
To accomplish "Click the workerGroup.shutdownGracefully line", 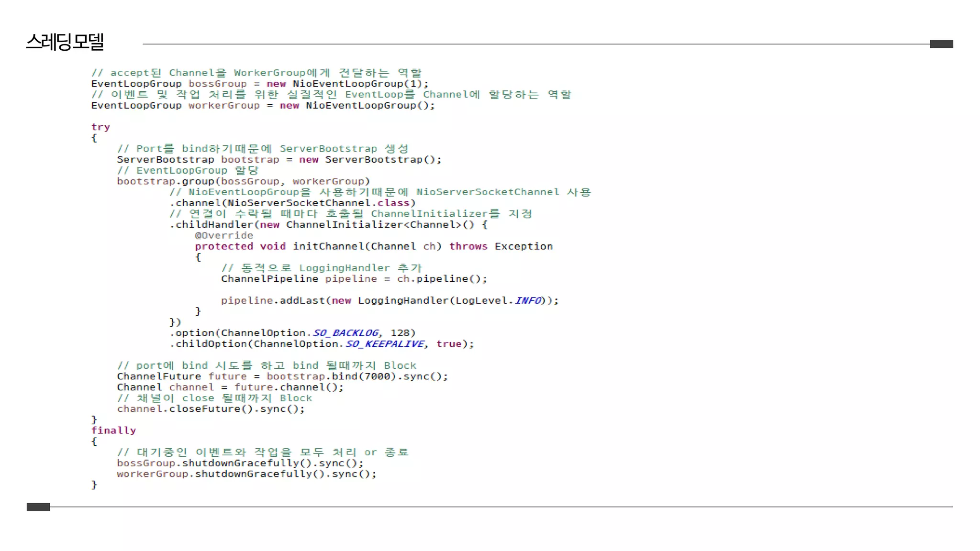I will click(246, 474).
